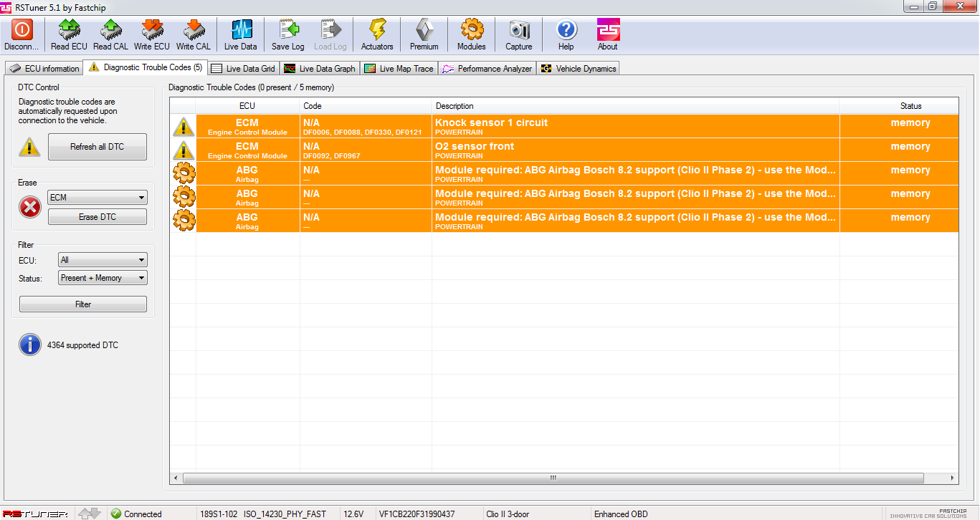This screenshot has height=520, width=980.
Task: Switch to the Performance Analyzer tab
Action: point(487,69)
